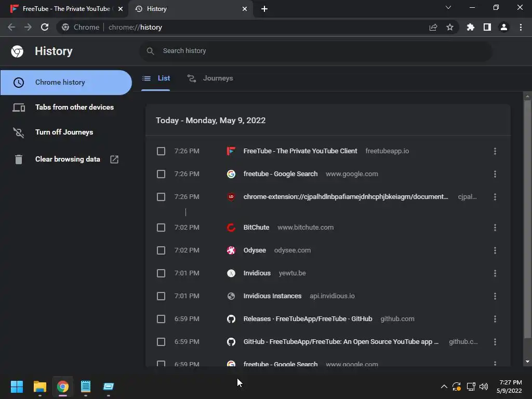Screen dimensions: 532x399
Task: Open the 7:26 PM freetube - Google Search link
Action: pyautogui.click(x=281, y=174)
